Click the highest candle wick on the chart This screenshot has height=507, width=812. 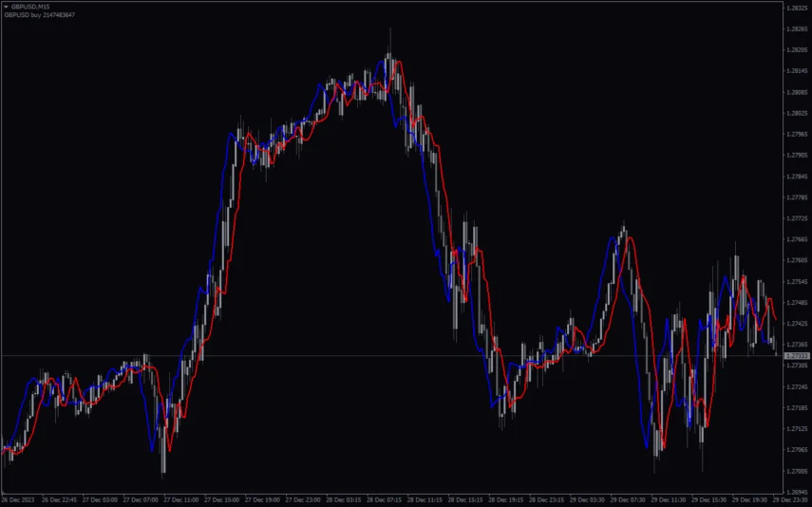390,30
